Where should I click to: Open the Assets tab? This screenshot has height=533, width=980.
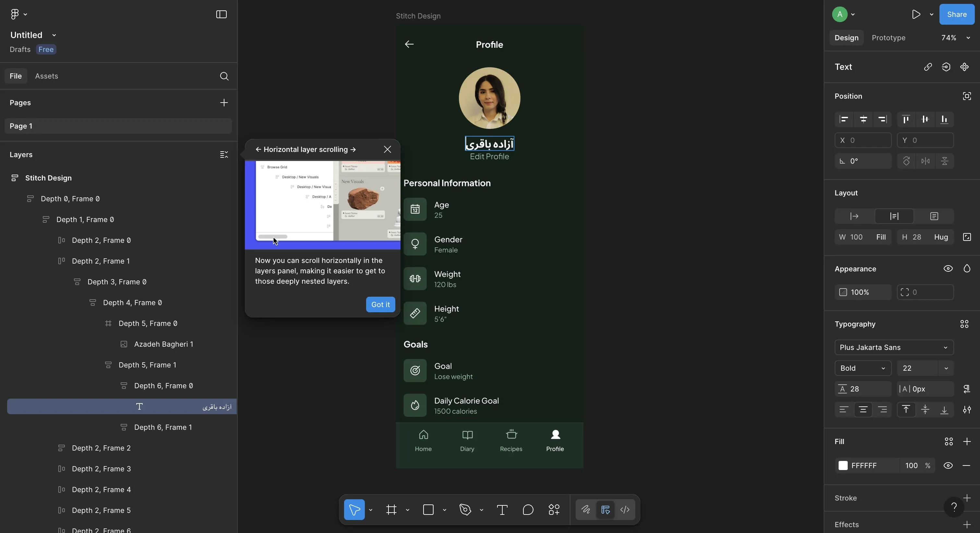46,76
